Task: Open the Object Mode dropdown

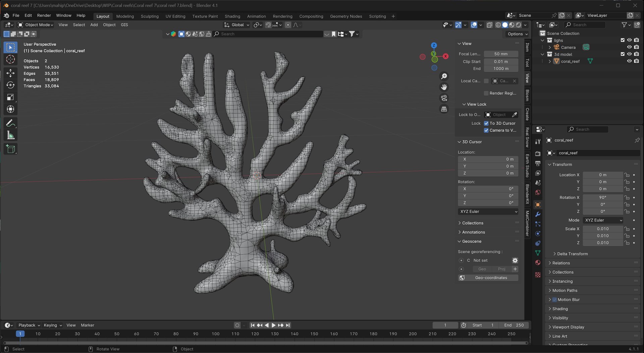Action: point(36,25)
